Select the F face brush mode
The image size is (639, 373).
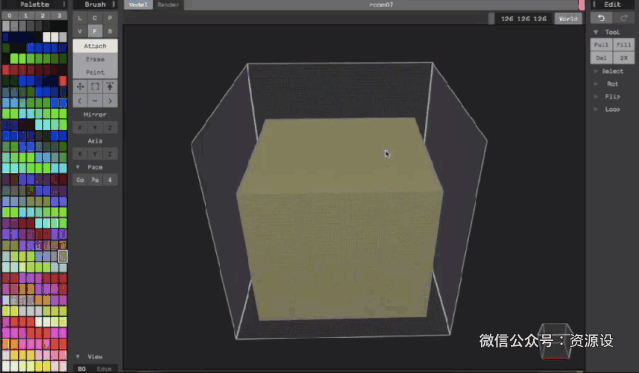95,31
